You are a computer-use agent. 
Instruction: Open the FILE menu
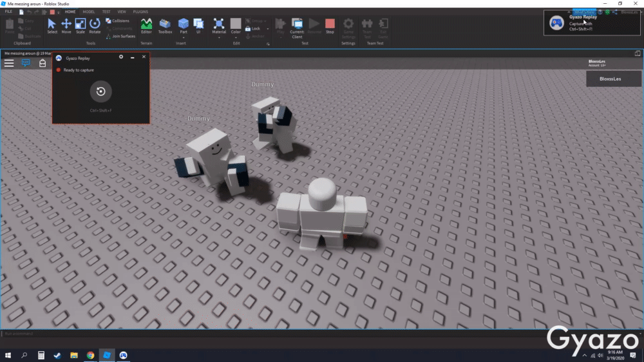[8, 12]
